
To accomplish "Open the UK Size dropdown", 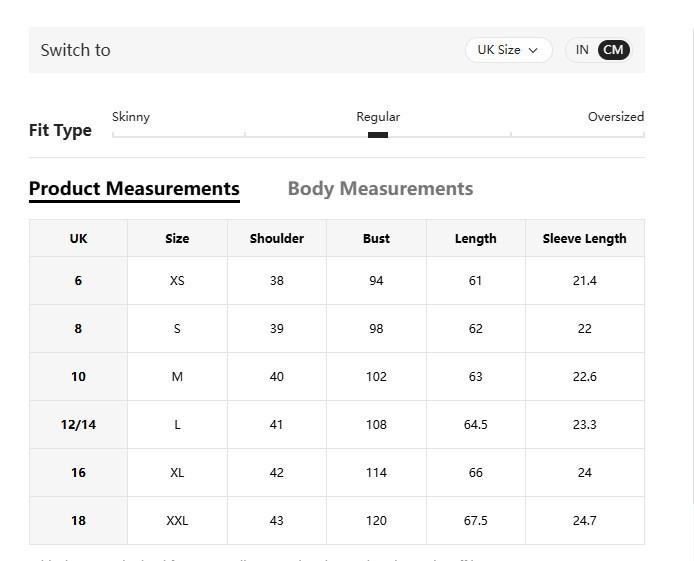I will coord(508,50).
